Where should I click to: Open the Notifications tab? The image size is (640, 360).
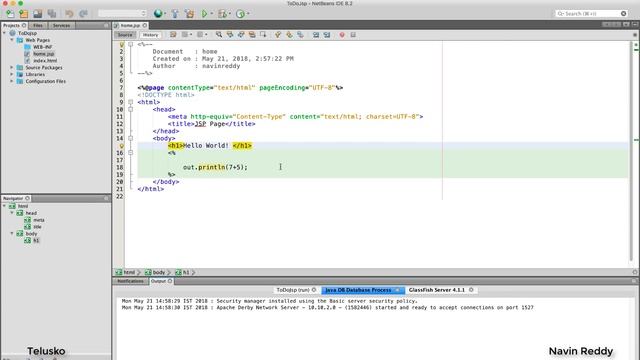[130, 281]
